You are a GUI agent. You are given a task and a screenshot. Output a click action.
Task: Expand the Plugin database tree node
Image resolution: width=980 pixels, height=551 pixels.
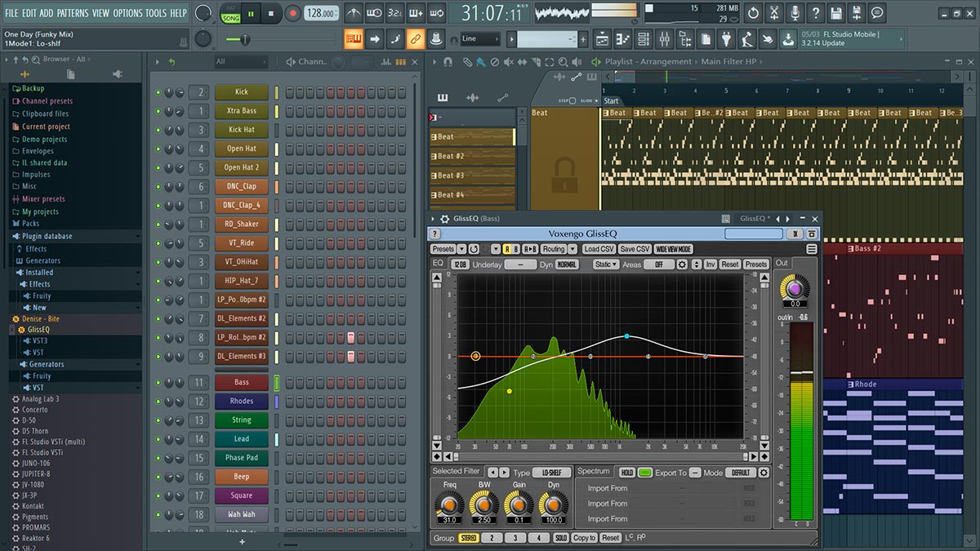click(48, 236)
